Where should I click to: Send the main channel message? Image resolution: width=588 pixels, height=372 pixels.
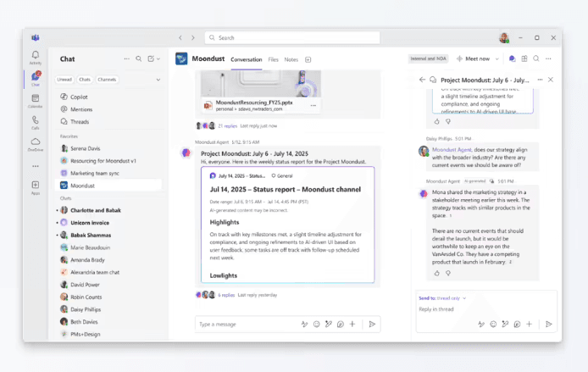(372, 324)
